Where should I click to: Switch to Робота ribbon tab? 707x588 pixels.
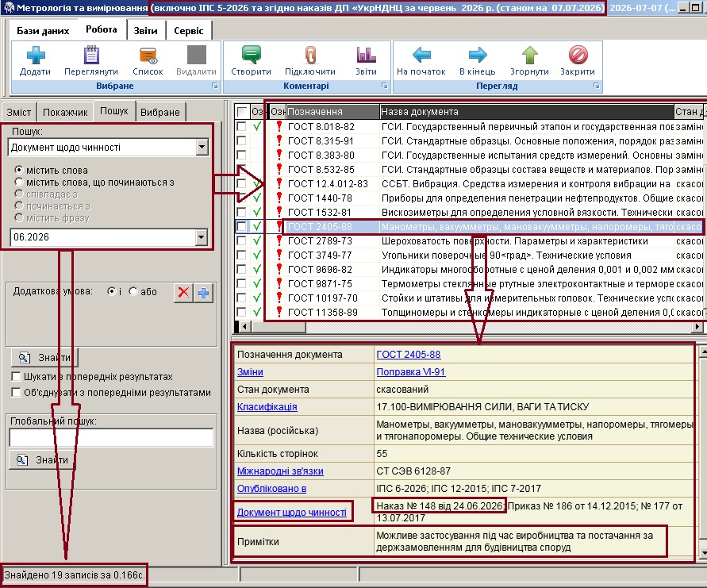[102, 29]
